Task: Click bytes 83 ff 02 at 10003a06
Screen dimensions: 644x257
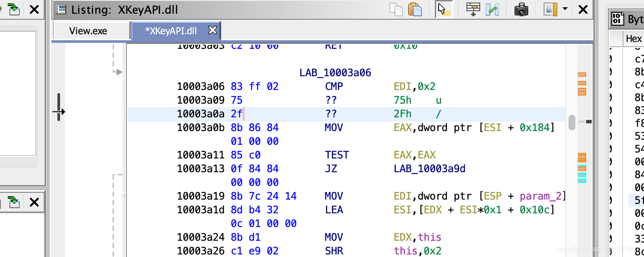Action: pyautogui.click(x=255, y=87)
